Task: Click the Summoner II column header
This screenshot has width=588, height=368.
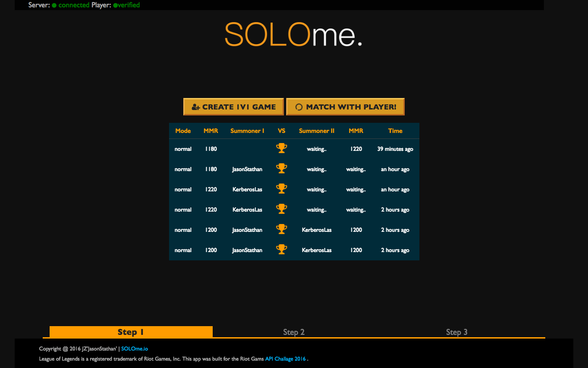Action: click(x=317, y=131)
